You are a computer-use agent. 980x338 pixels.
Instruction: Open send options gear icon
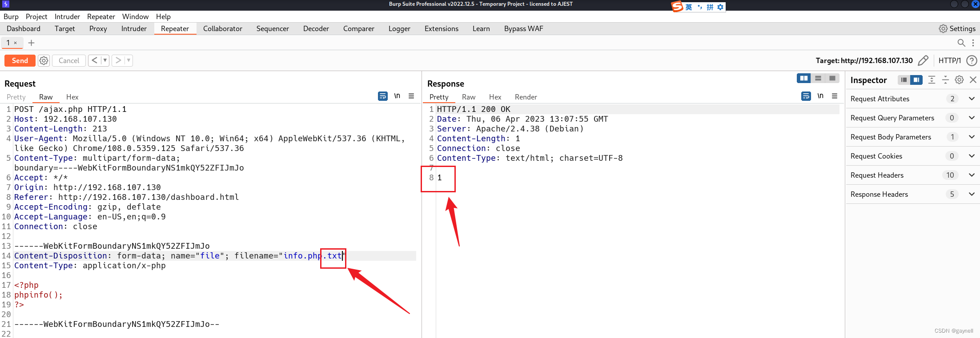(44, 60)
